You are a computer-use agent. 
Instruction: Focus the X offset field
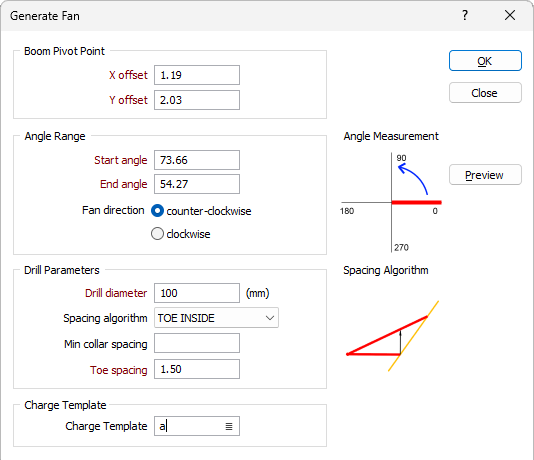[197, 75]
